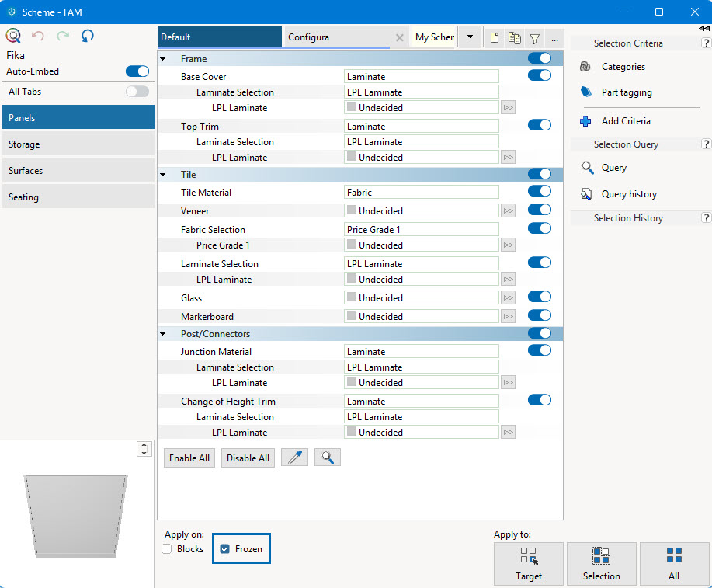Viewport: 712px width, 588px height.
Task: Toggle the Frame section switch
Action: pyautogui.click(x=540, y=58)
